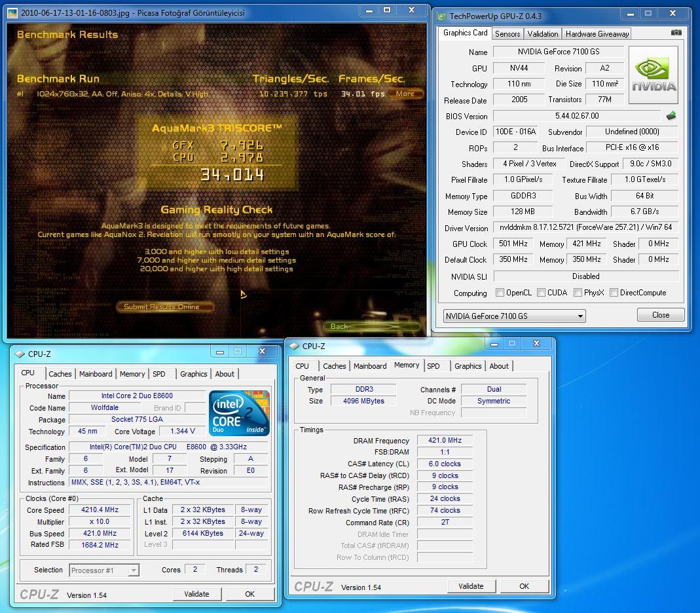700x613 pixels.
Task: Click the Close button in GPU-Z
Action: (661, 315)
